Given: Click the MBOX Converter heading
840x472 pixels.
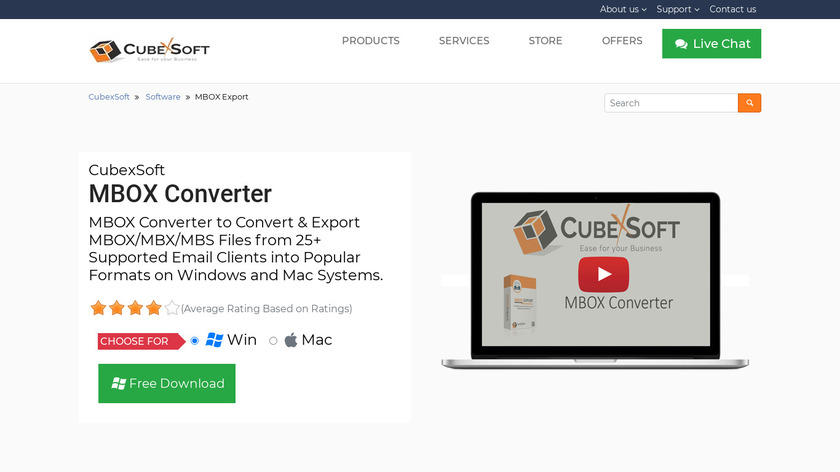Looking at the screenshot, I should (180, 194).
